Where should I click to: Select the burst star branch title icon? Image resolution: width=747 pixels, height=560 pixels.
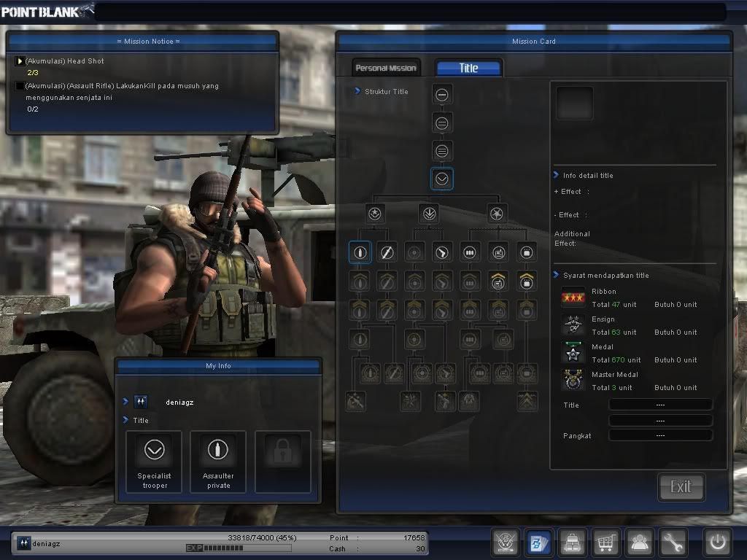pos(497,214)
